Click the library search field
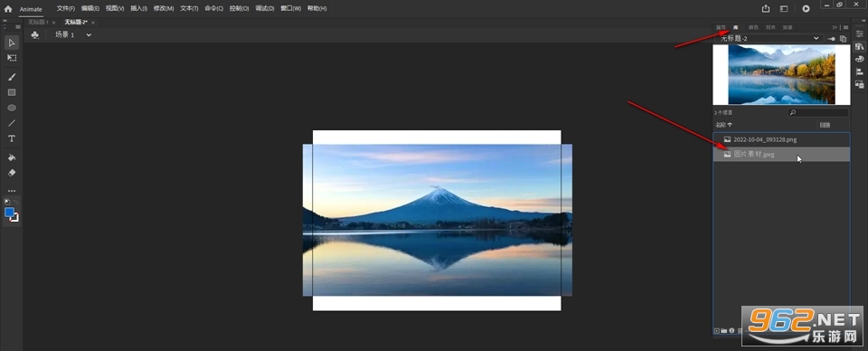This screenshot has height=351, width=868. pos(818,112)
